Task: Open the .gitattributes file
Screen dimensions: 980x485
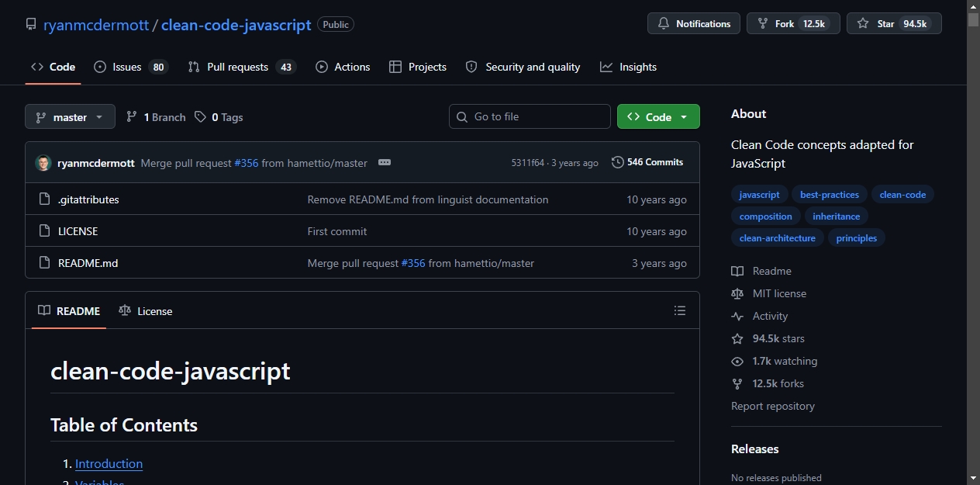Action: point(88,199)
